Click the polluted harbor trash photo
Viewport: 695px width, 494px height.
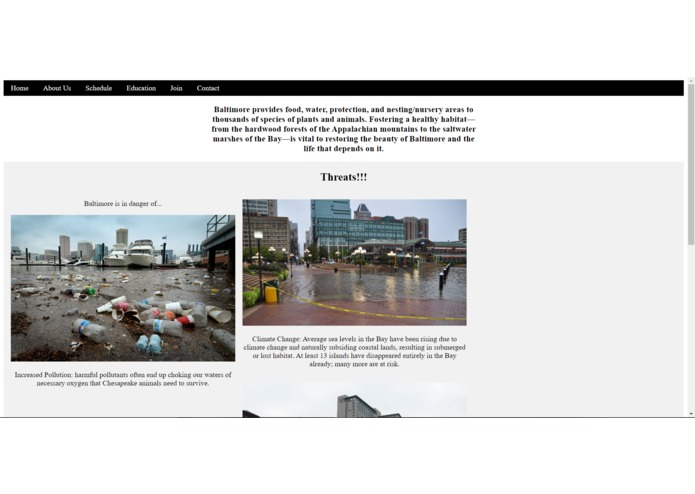point(123,288)
